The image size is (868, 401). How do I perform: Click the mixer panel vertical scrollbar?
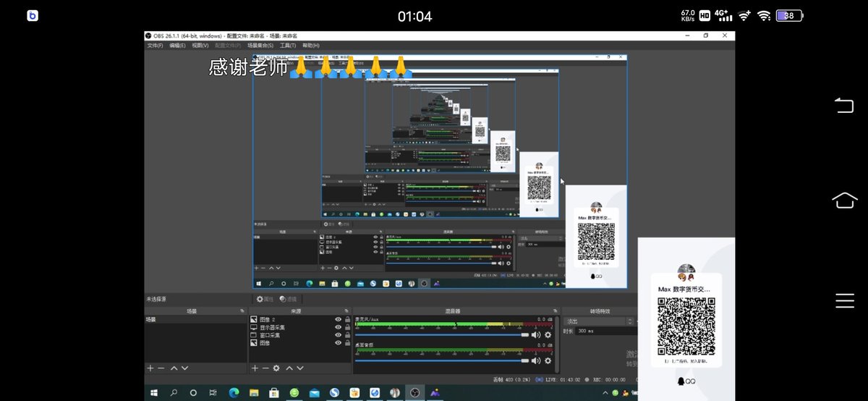click(557, 344)
